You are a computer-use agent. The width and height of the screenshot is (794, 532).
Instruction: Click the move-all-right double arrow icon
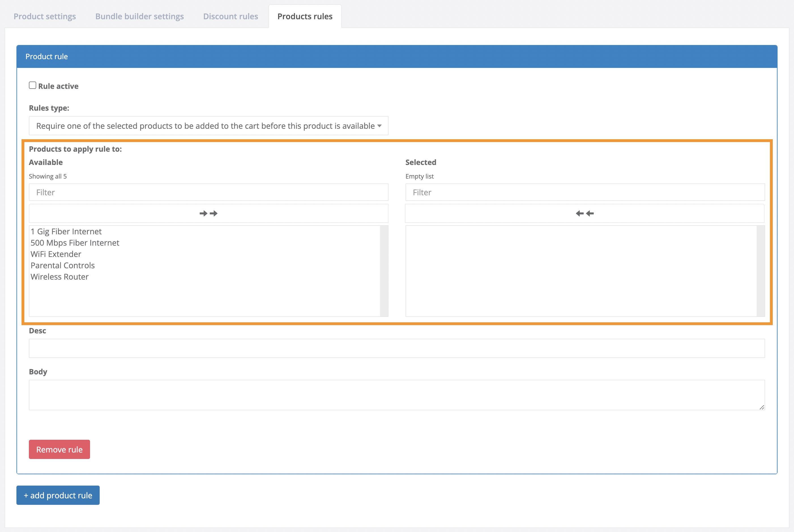[208, 213]
